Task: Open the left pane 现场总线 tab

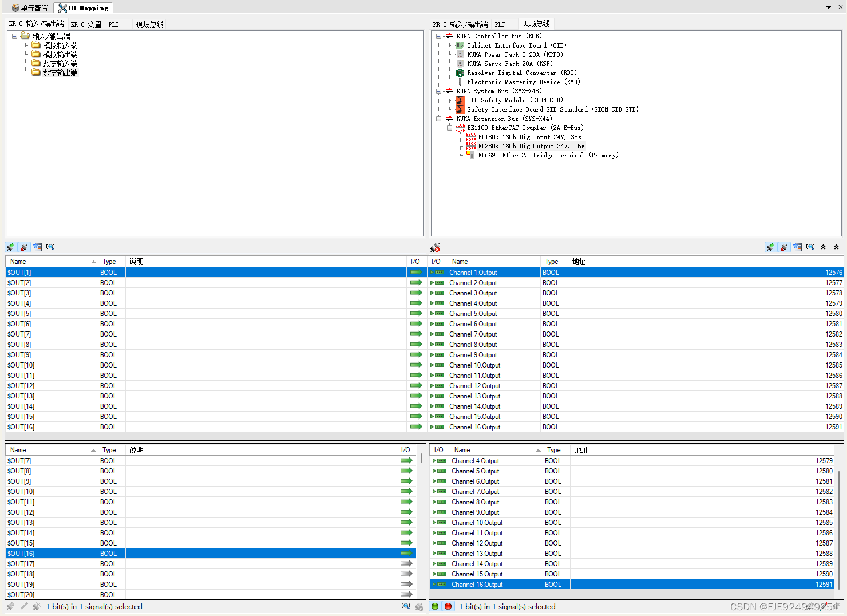Action: pyautogui.click(x=149, y=25)
